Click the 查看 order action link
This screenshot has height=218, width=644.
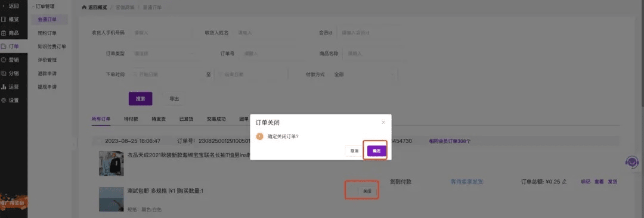(x=599, y=182)
